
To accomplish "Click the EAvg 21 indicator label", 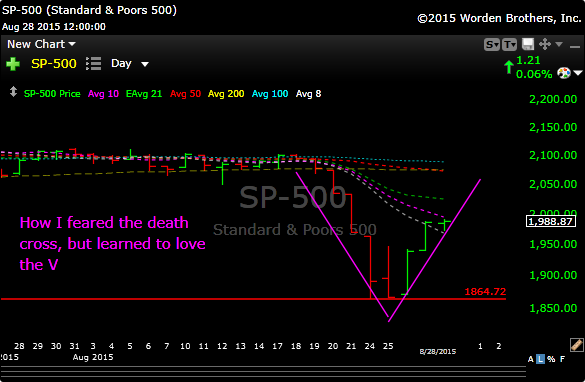I will coord(144,94).
